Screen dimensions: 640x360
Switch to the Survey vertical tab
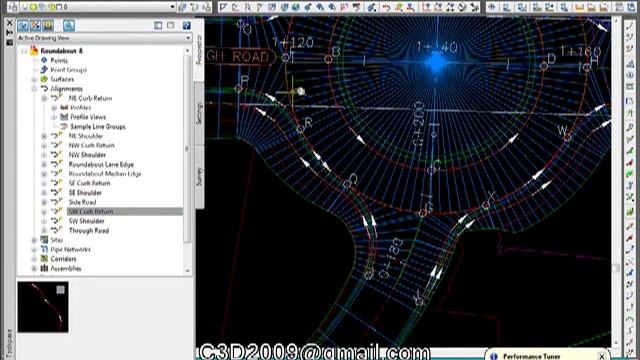point(199,176)
